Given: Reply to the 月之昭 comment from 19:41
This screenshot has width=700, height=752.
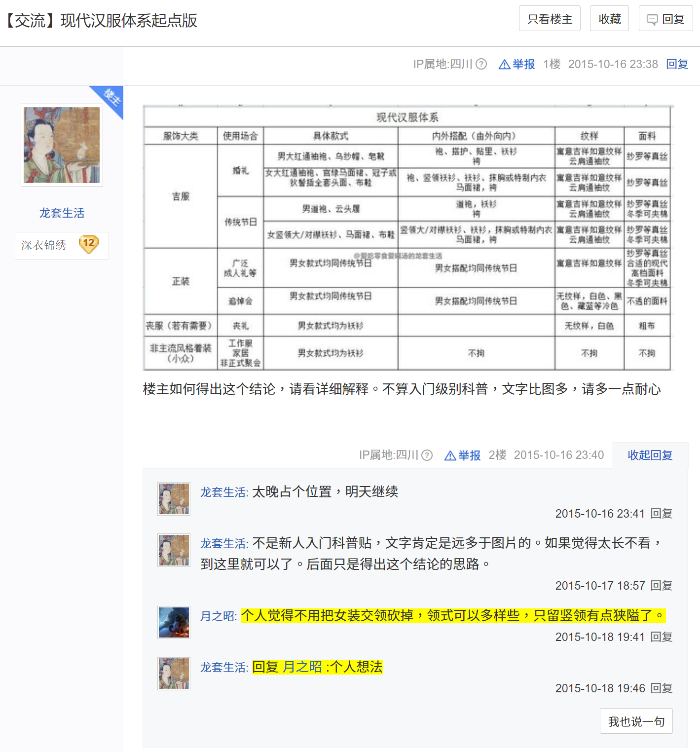Looking at the screenshot, I should 662,637.
